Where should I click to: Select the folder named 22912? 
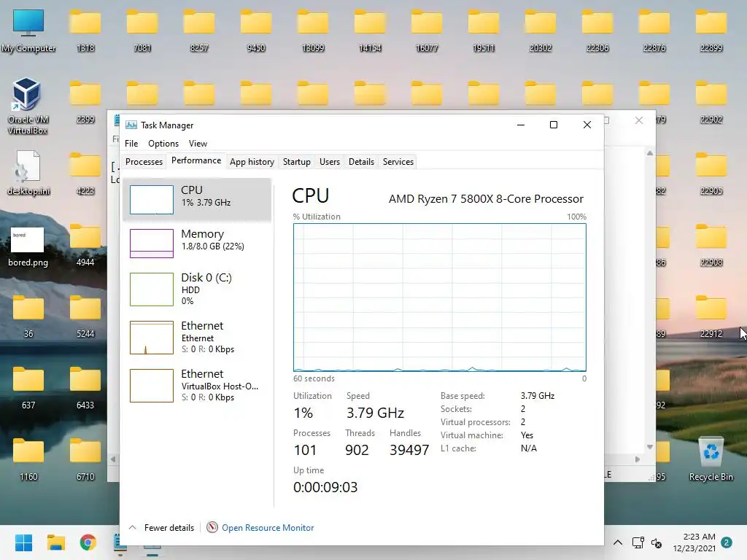click(x=711, y=316)
